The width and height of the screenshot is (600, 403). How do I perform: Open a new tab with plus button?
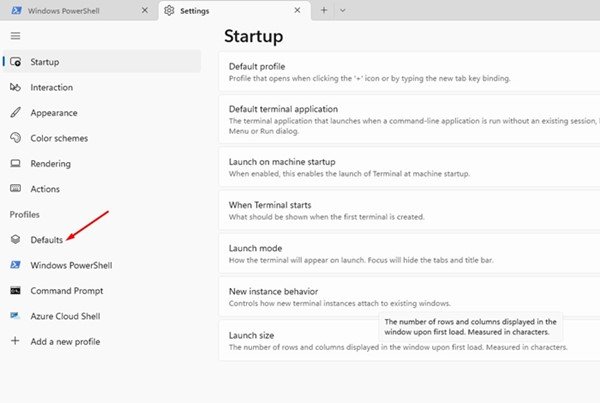[x=323, y=10]
